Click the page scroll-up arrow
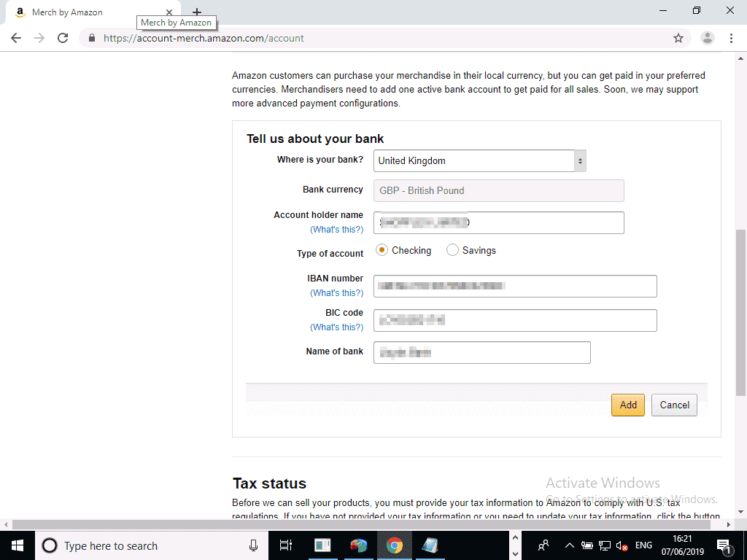747x560 pixels. 741,58
